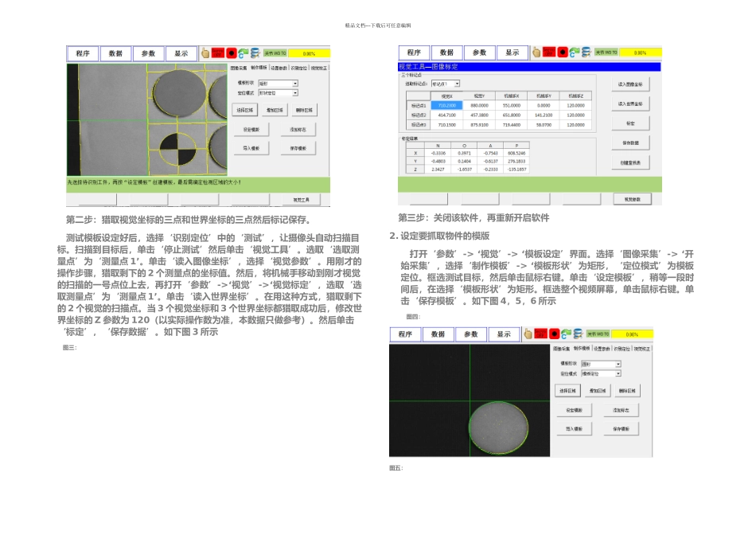The height and width of the screenshot is (535, 756).
Task: Click 增加区域 button in checkerboard-target screenshot
Action: pyautogui.click(x=275, y=110)
